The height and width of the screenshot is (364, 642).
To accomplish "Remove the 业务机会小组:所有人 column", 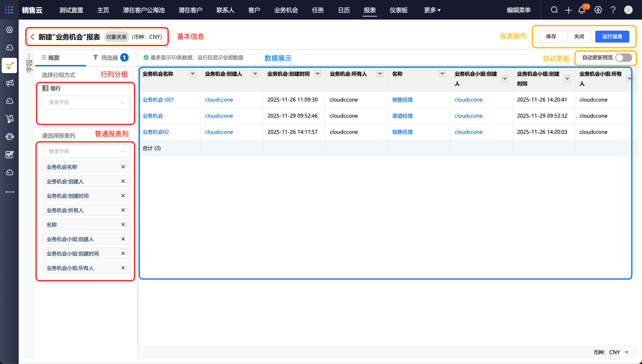I will point(123,268).
